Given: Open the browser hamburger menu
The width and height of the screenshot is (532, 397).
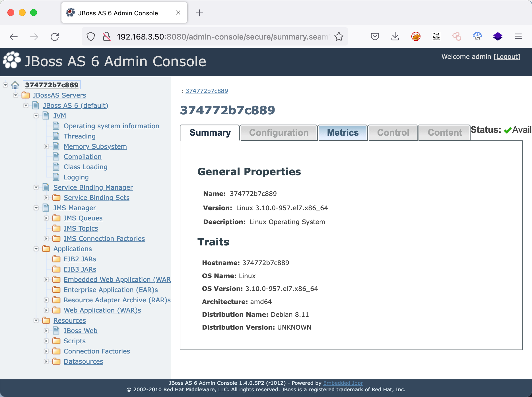Looking at the screenshot, I should click(x=518, y=37).
